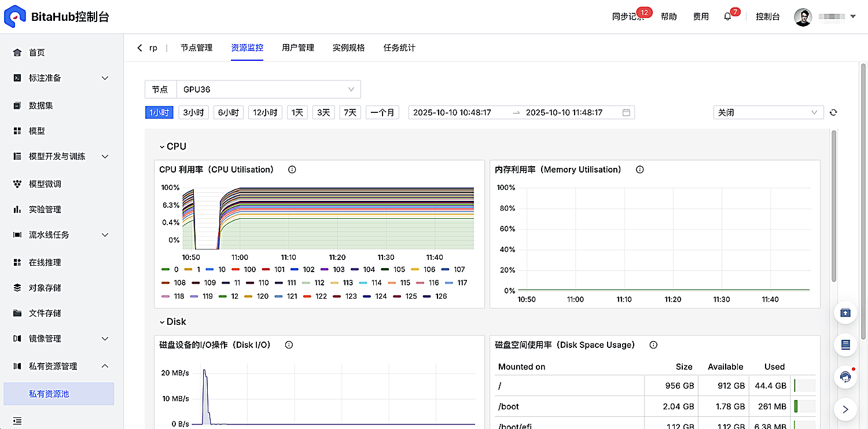Show info icon for Memory Utilisation

point(640,170)
